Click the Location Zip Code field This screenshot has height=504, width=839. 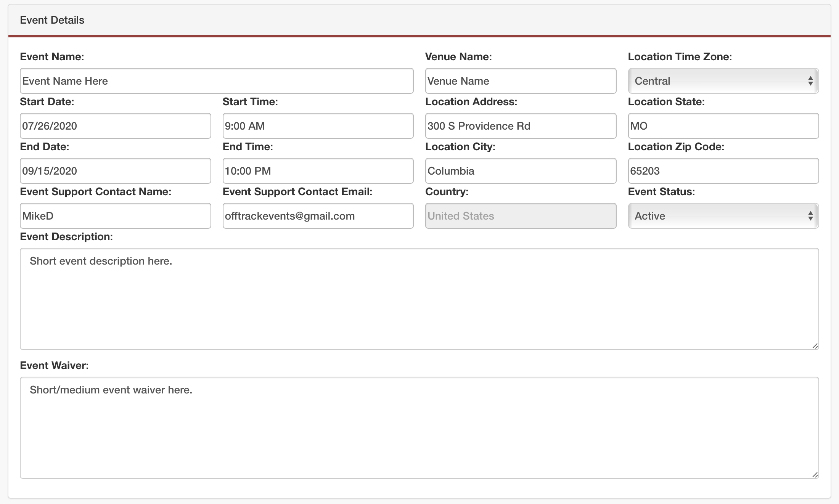point(723,171)
